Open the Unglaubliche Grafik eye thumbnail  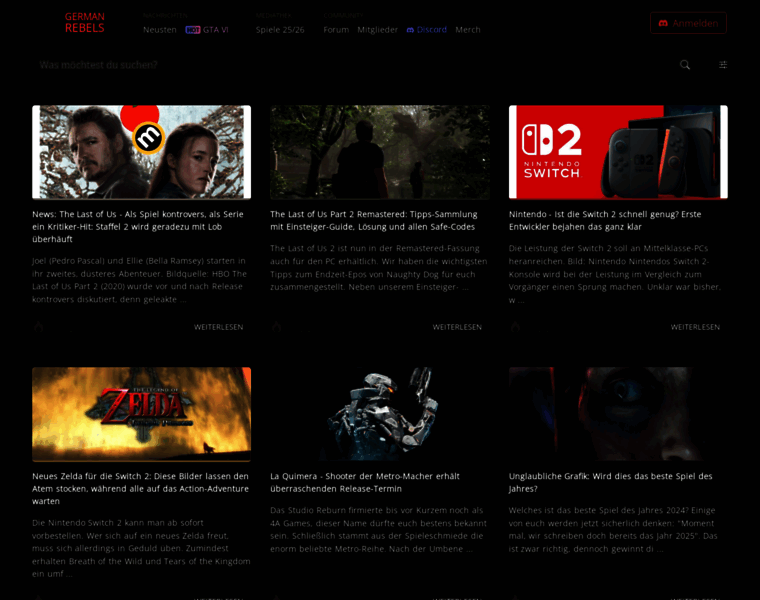[x=618, y=414]
